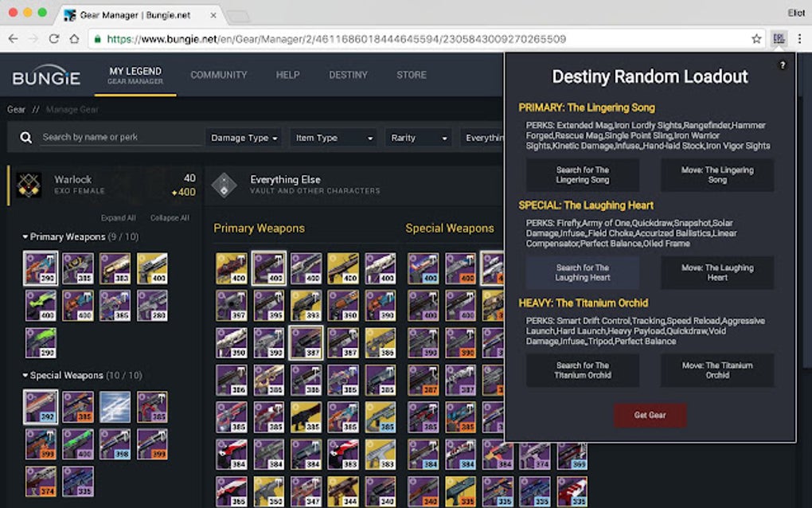Click the Everything Else vault icon

[x=225, y=185]
